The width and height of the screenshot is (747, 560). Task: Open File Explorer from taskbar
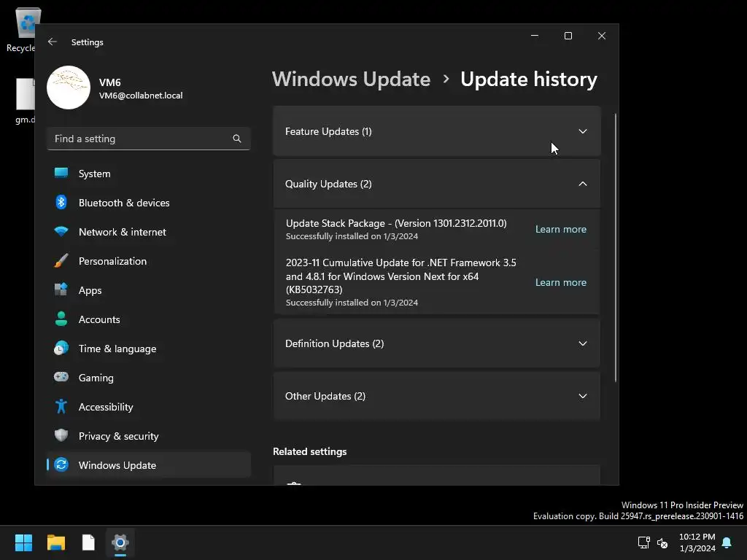[x=55, y=542]
